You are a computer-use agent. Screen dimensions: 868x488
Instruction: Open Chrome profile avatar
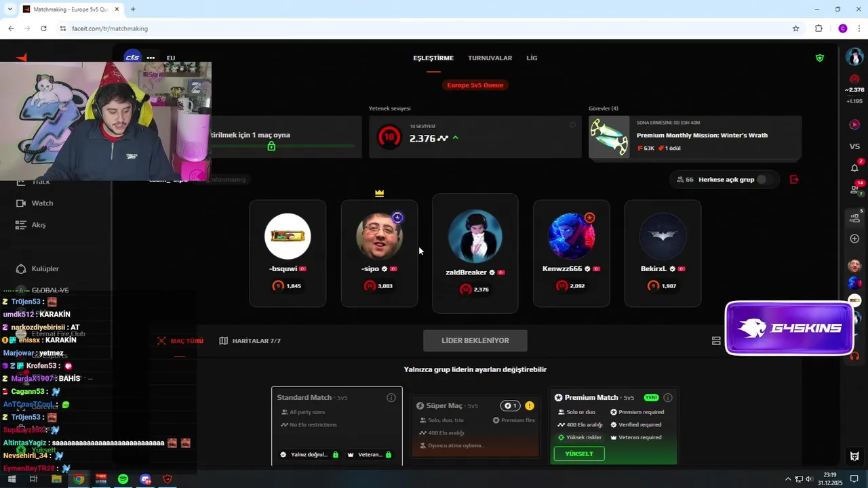842,28
